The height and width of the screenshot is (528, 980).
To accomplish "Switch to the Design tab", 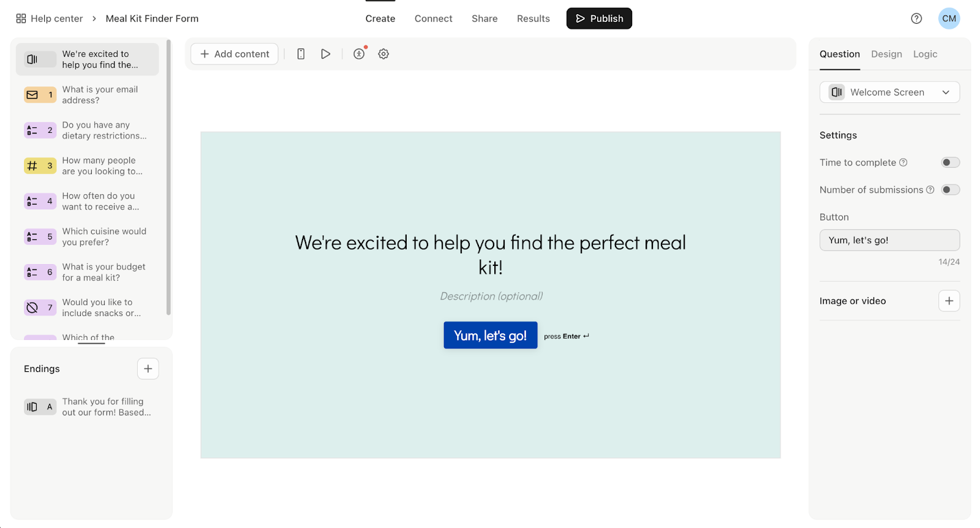I will point(886,54).
